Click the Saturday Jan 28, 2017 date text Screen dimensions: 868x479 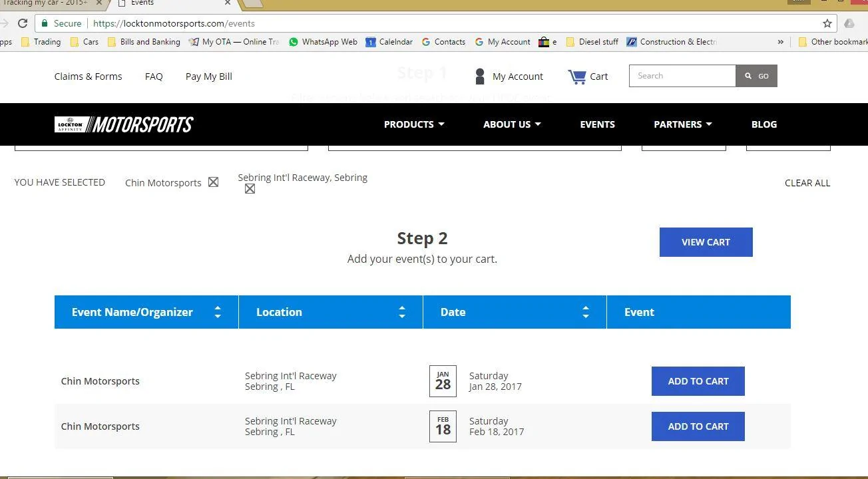click(495, 381)
